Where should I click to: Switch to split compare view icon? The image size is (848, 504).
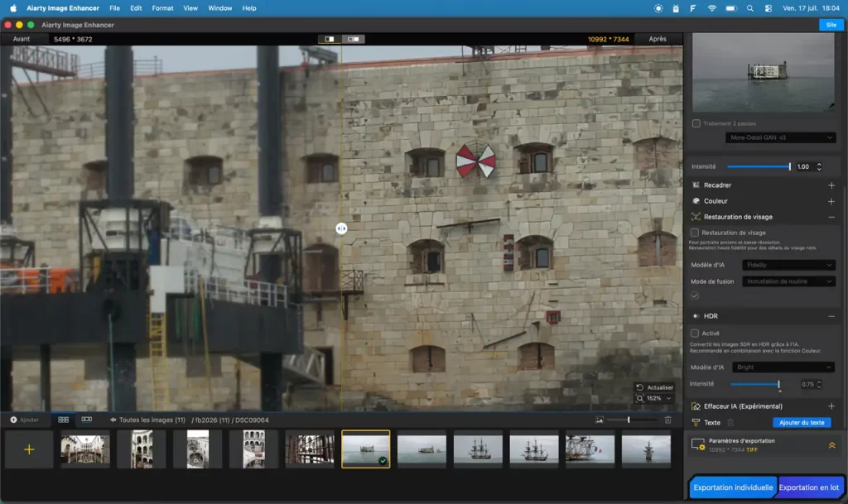point(330,39)
